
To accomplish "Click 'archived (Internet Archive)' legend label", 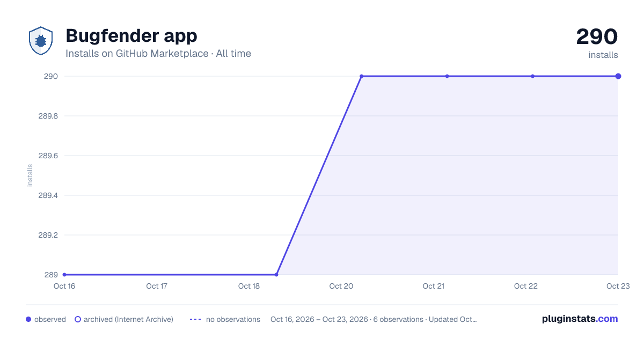I will (x=128, y=319).
